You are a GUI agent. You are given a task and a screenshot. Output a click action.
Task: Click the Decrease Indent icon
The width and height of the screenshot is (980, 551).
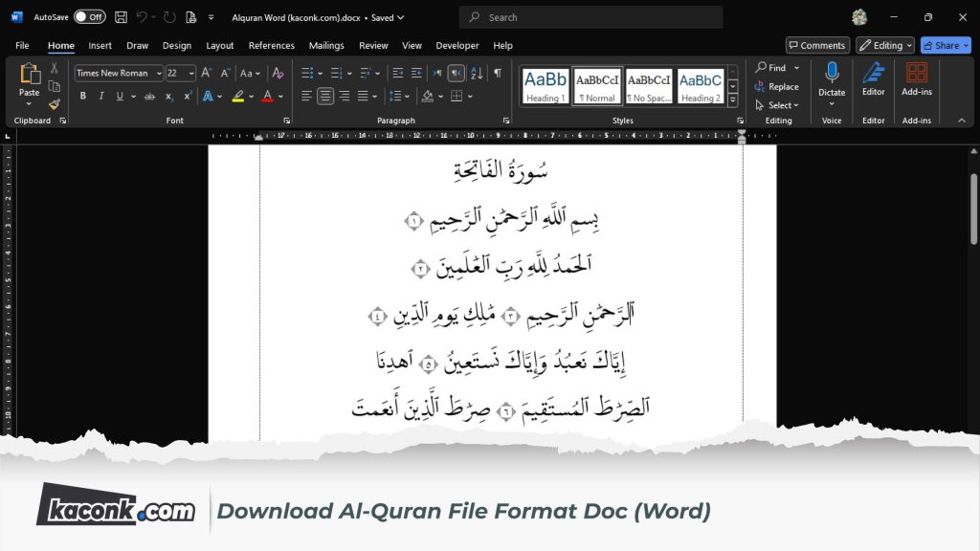point(397,73)
